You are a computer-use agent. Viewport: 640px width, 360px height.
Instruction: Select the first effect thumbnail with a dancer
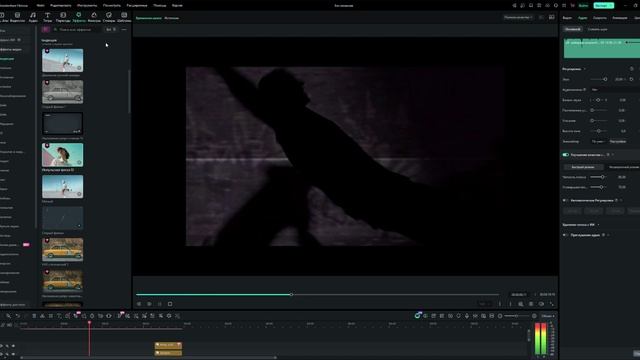62,60
